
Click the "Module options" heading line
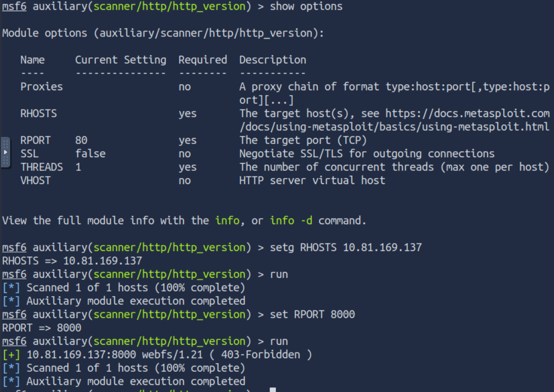[x=163, y=33]
